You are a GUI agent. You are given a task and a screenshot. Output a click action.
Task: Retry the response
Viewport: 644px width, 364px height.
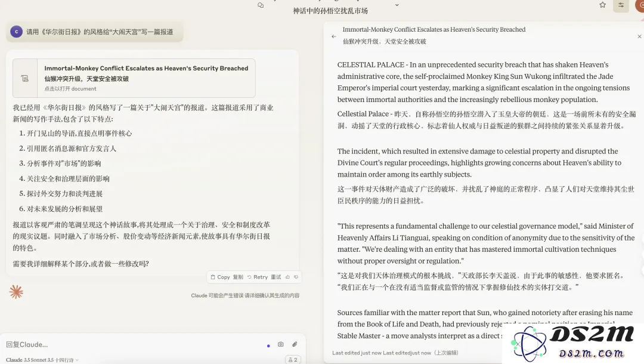pos(264,277)
